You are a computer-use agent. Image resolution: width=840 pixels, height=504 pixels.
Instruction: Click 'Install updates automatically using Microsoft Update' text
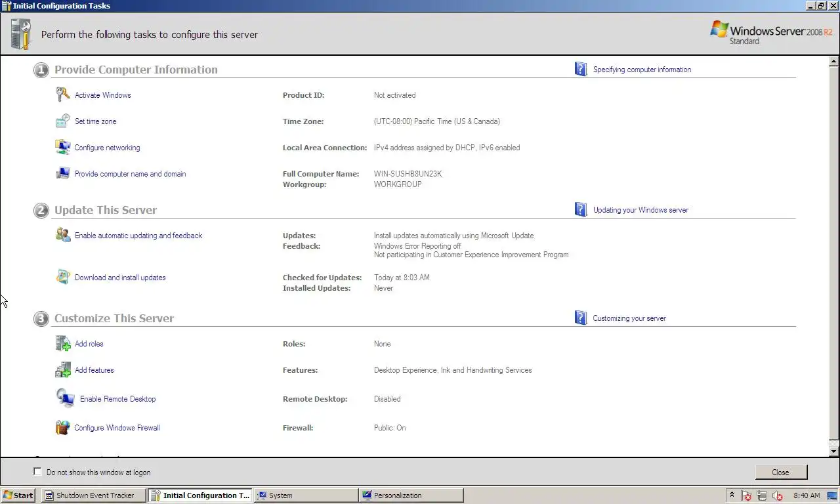click(453, 236)
